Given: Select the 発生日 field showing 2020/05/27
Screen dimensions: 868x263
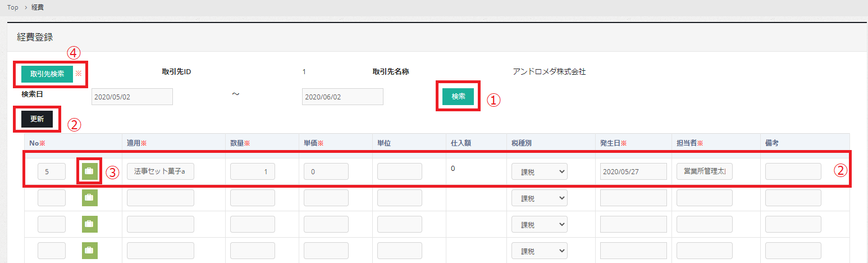Looking at the screenshot, I should click(x=633, y=171).
